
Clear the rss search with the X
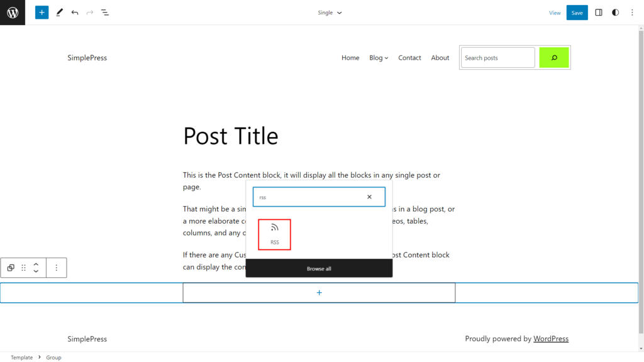point(369,197)
